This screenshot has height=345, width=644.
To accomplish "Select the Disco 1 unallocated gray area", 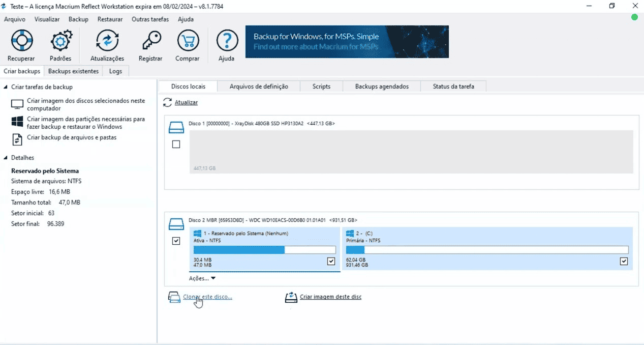I will [411, 152].
